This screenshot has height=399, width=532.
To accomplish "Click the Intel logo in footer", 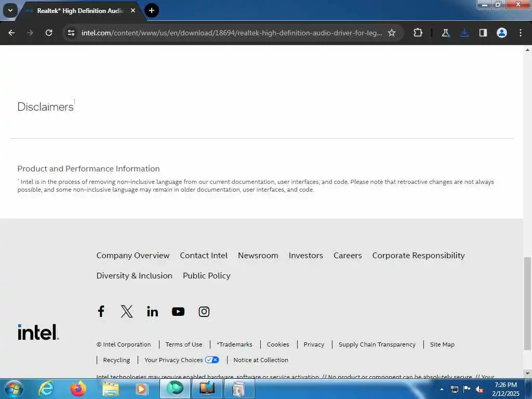I will point(38,332).
